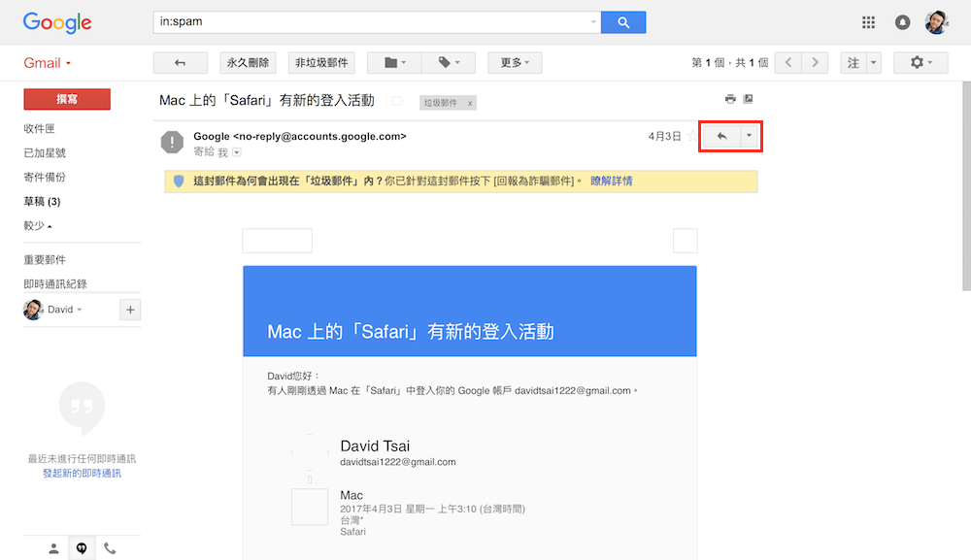Viewport: 971px width, 560px height.
Task: Expand the 更多 actions menu
Action: pos(515,63)
